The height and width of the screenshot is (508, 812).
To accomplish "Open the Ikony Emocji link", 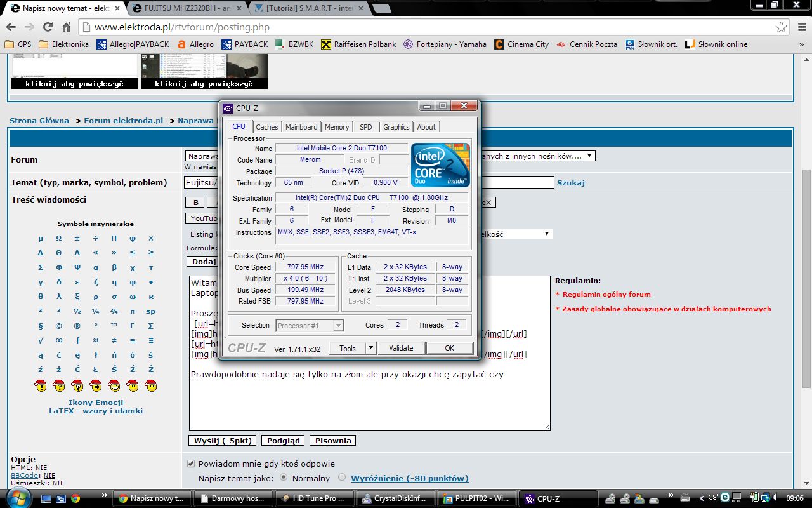I will 96,403.
